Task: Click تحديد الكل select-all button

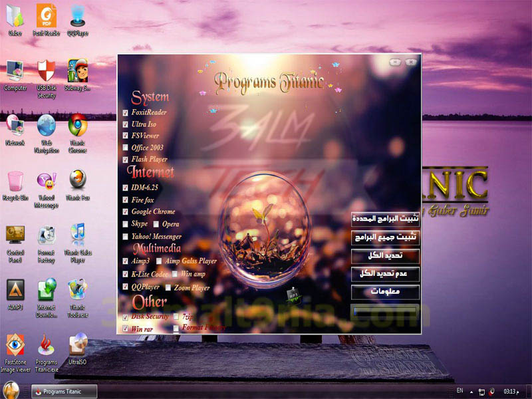Action: 386,256
